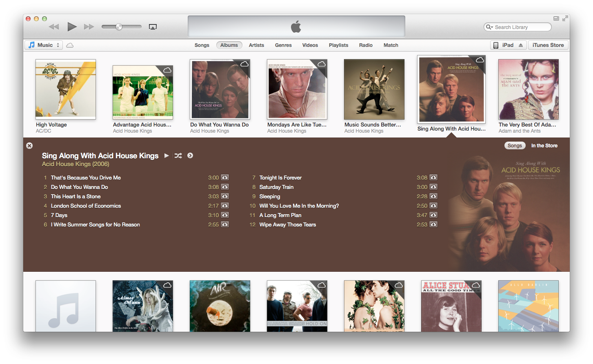Switch to the Playlists tab

tap(338, 45)
